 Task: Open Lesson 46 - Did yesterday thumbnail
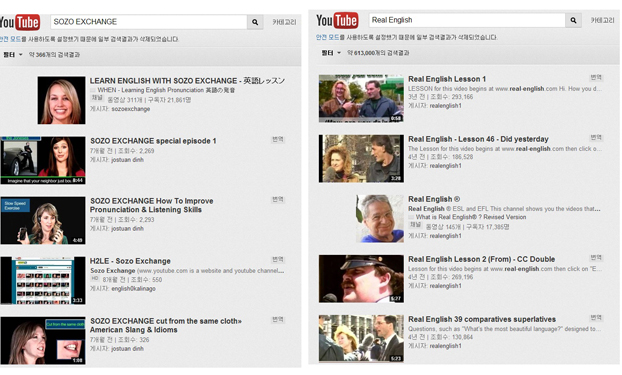[x=361, y=159]
